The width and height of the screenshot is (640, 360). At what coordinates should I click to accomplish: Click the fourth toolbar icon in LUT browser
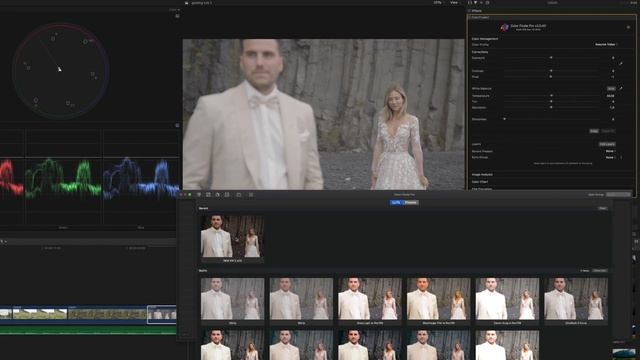tap(227, 195)
